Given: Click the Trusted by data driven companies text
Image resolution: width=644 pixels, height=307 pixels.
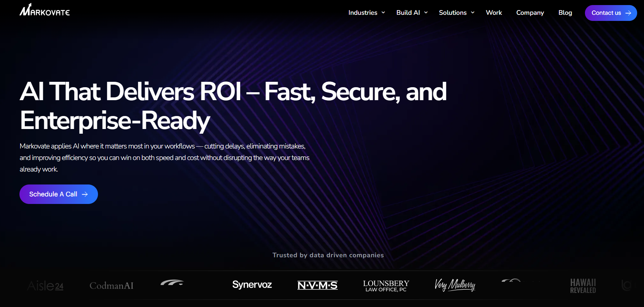Looking at the screenshot, I should [x=328, y=255].
